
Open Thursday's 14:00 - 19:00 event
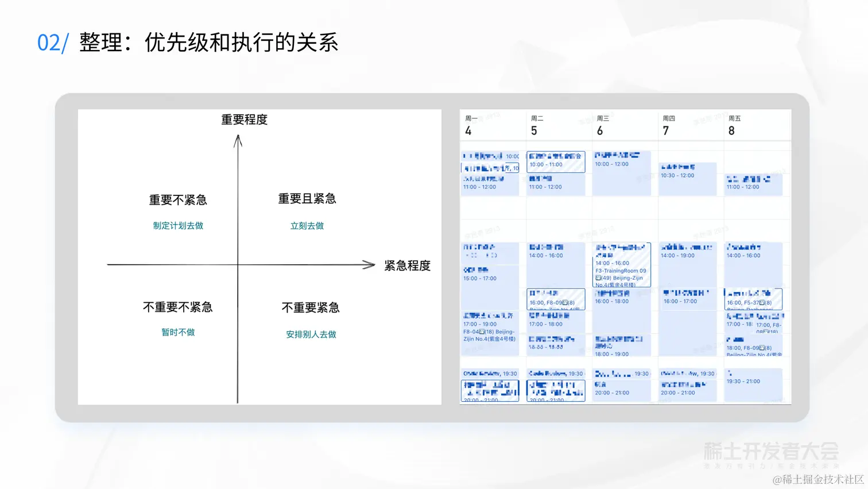(x=688, y=265)
